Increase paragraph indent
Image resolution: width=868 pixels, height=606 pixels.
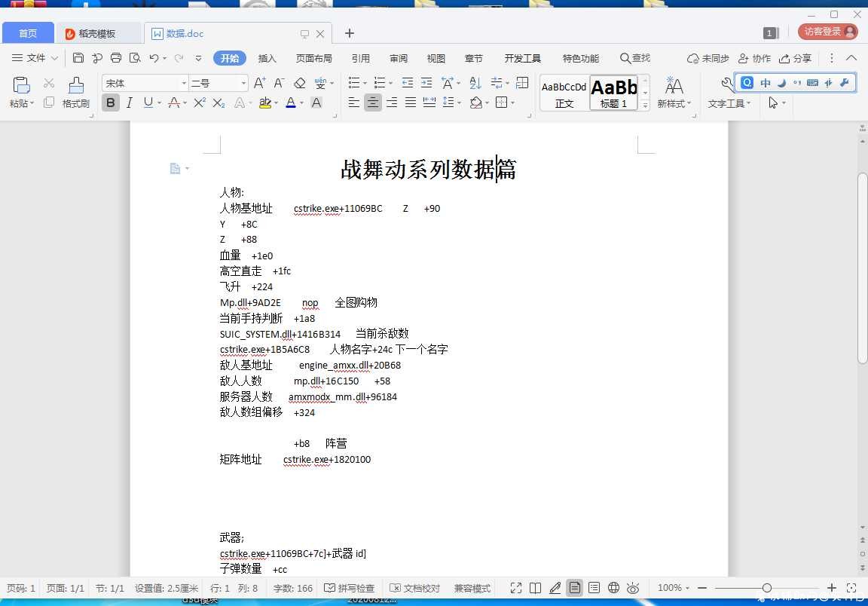426,83
